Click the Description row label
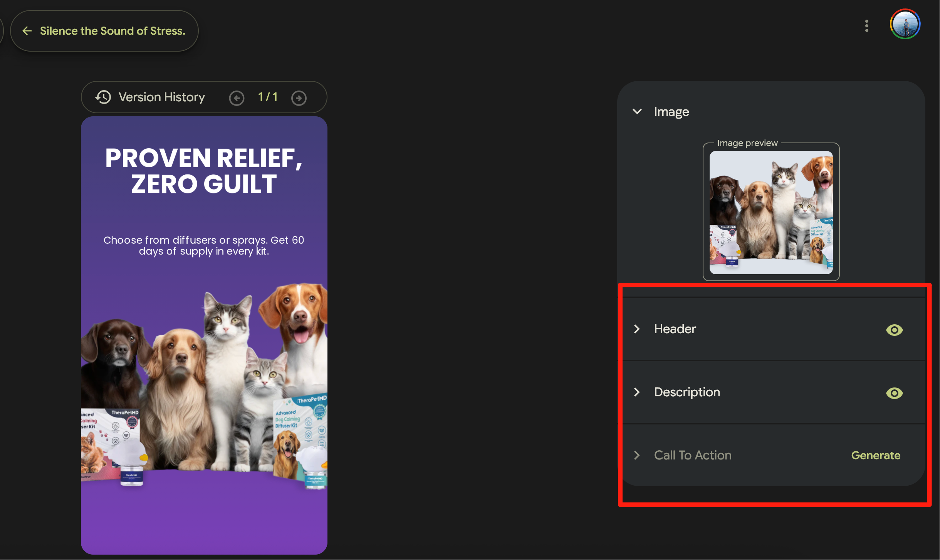This screenshot has width=940, height=560. point(687,392)
